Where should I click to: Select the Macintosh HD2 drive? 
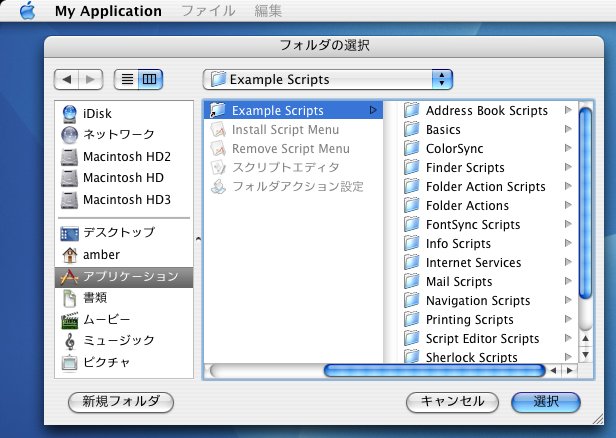pyautogui.click(x=124, y=156)
